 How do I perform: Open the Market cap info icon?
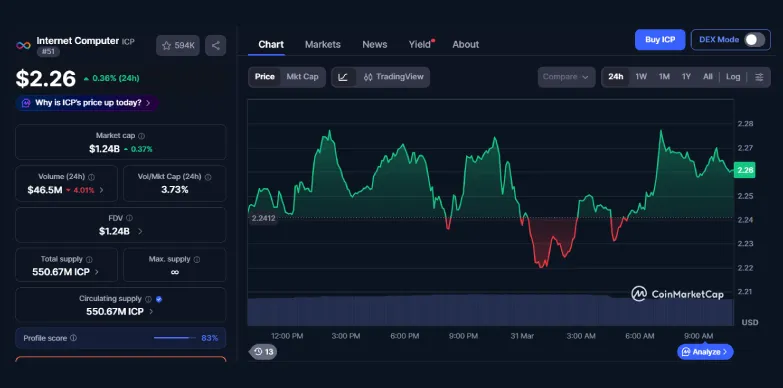coord(141,136)
